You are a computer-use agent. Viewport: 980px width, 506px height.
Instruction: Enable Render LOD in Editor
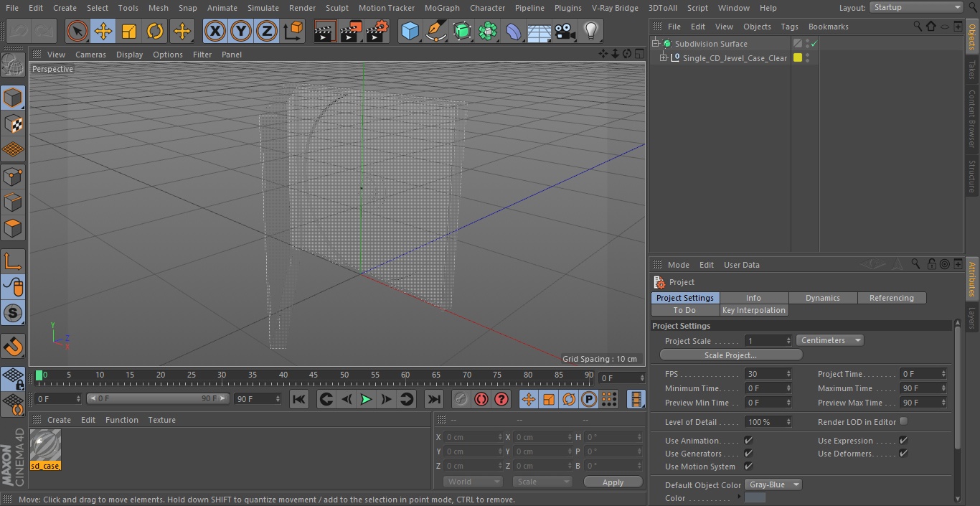(903, 421)
